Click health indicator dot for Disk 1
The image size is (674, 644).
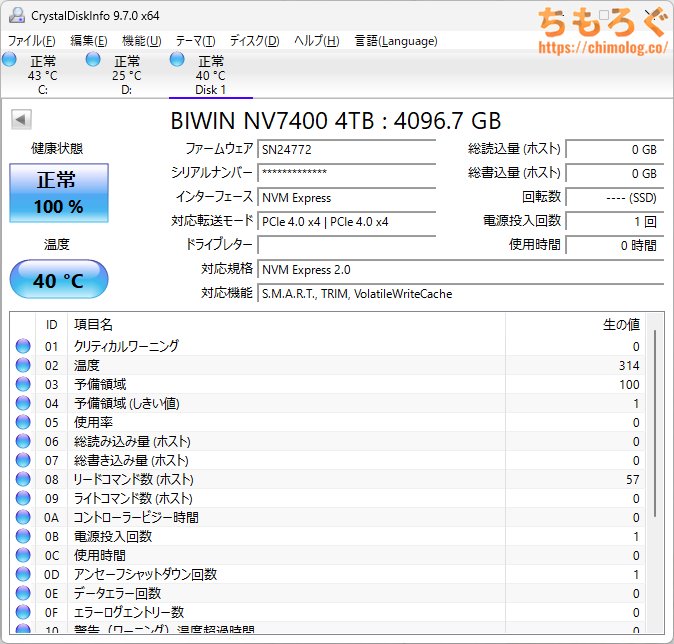[177, 59]
